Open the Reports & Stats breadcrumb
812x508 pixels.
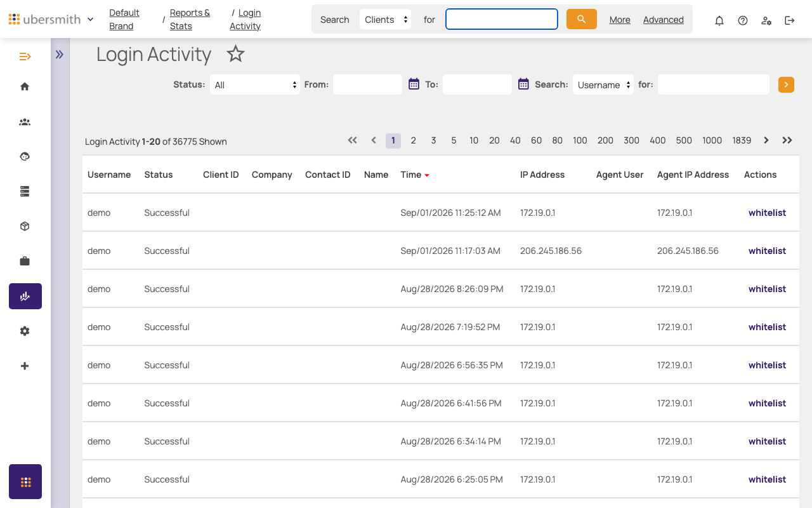(190, 19)
